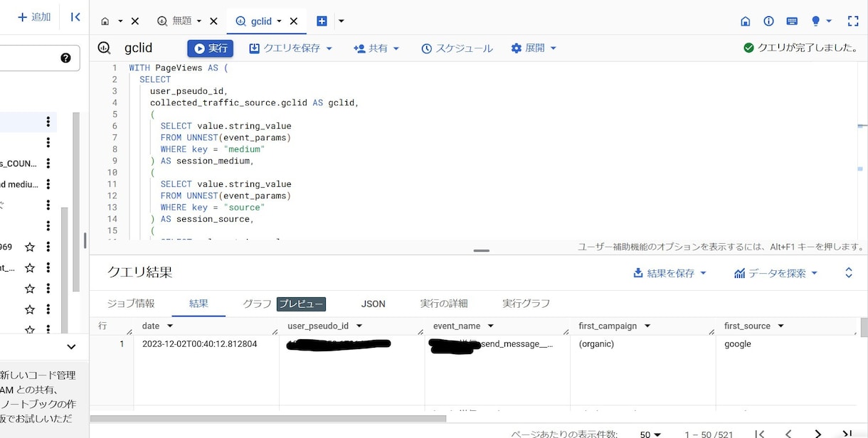This screenshot has height=438, width=868.
Task: Open the 無題 tab dropdown arrow
Action: [x=199, y=21]
